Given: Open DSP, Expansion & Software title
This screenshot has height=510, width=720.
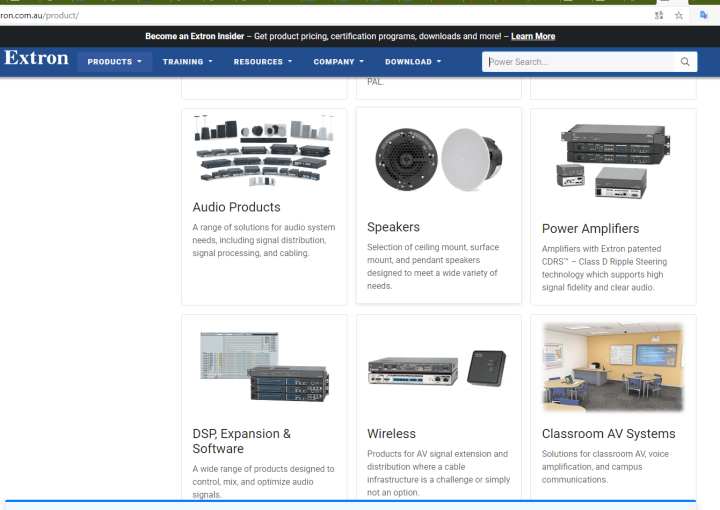Looking at the screenshot, I should pyautogui.click(x=242, y=441).
